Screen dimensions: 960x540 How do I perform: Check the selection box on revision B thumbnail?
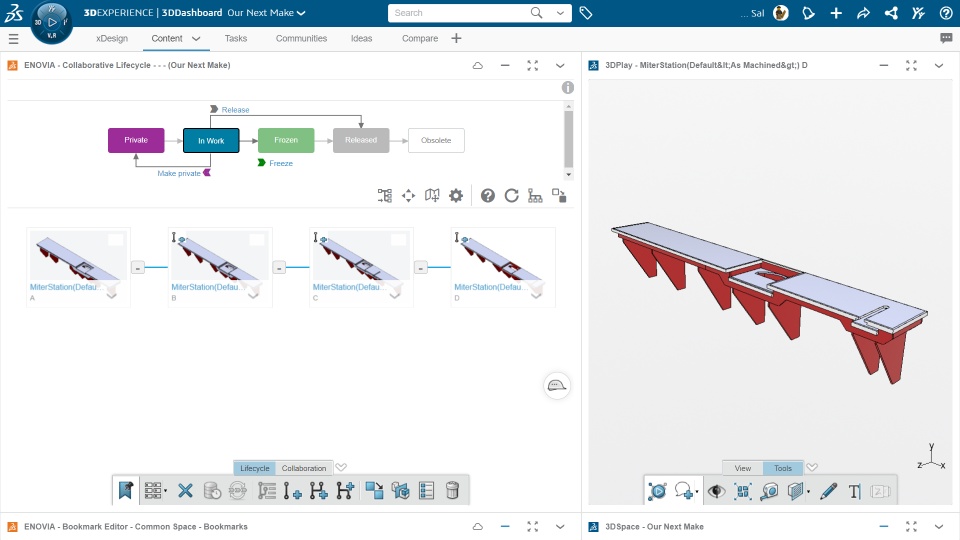click(x=257, y=239)
